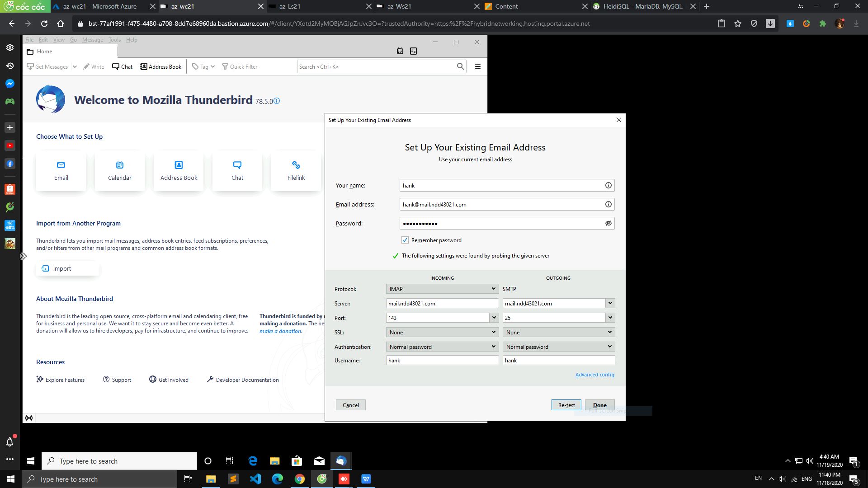868x488 pixels.
Task: Open YouTube from the browser sidebar
Action: (x=9, y=145)
